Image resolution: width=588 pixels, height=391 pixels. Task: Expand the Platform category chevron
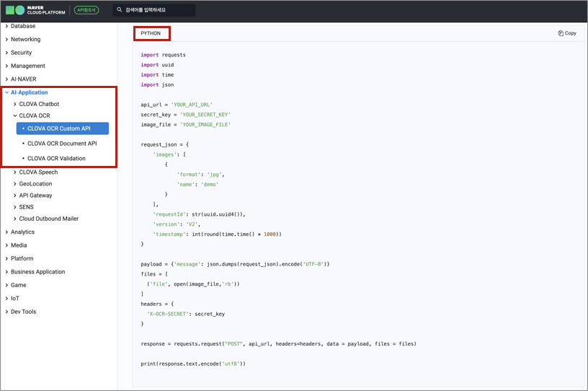(6, 258)
